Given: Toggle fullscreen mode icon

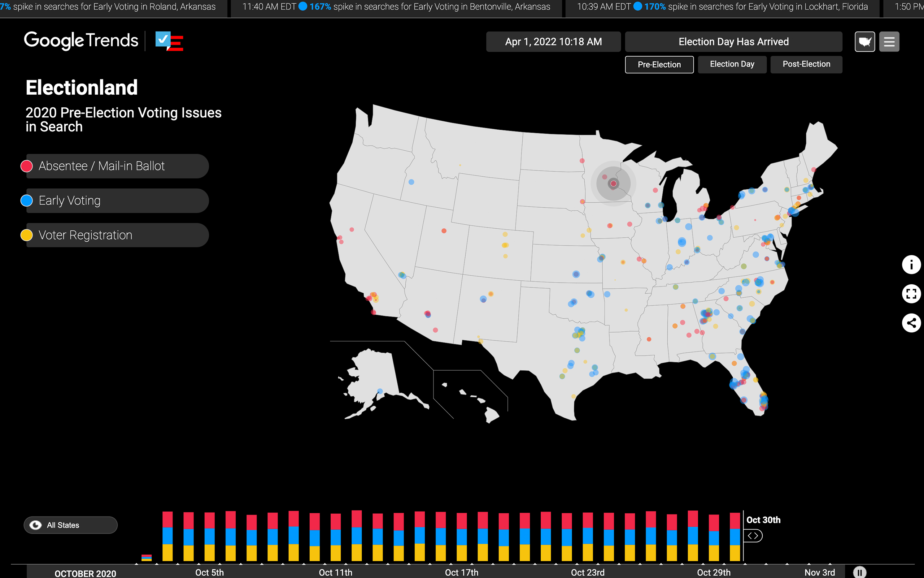Looking at the screenshot, I should tap(911, 294).
